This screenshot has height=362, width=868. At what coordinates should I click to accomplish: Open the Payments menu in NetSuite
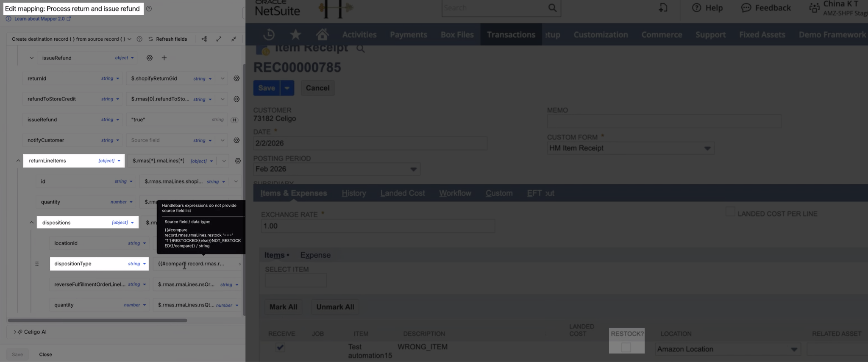[408, 35]
